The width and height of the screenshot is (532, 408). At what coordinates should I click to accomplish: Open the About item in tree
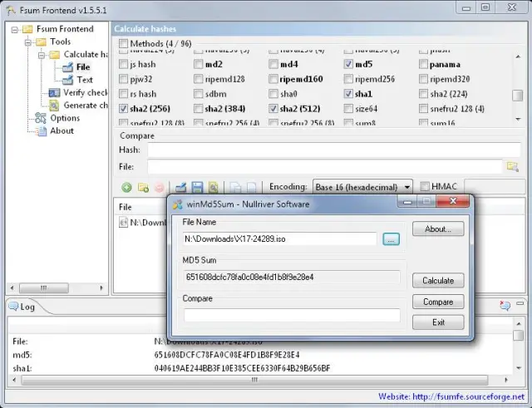(62, 130)
